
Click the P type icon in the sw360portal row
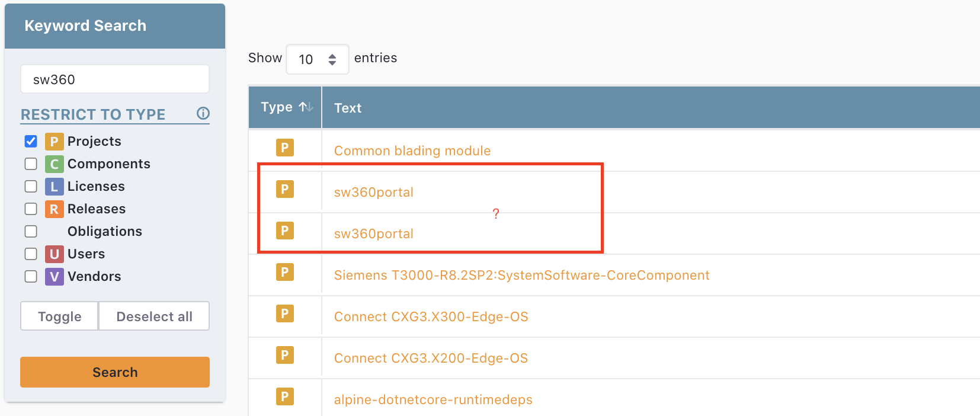point(285,189)
